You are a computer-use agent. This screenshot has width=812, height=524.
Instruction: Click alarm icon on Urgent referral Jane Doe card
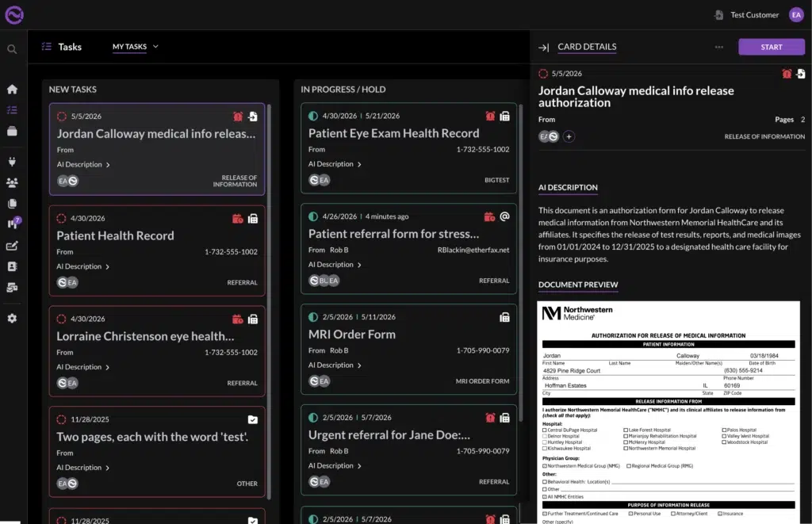click(490, 418)
